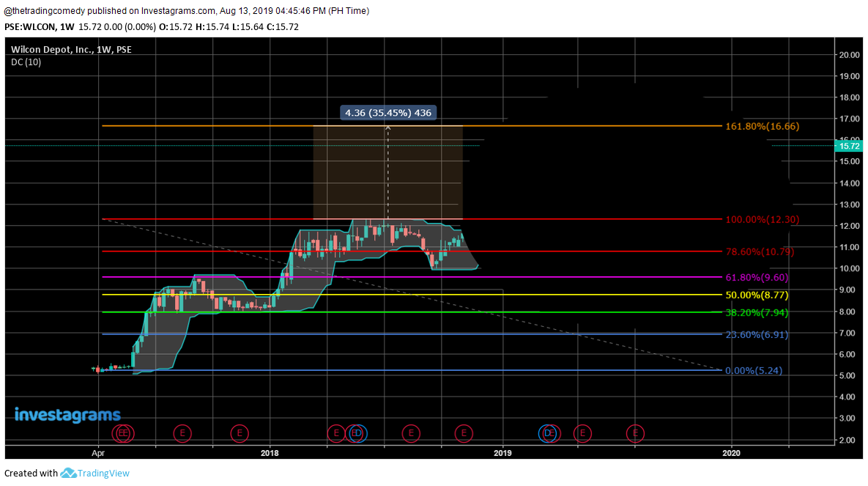This screenshot has width=868, height=486.
Task: Click the 4.36 (35.45%) 436 measurement label
Action: click(388, 112)
